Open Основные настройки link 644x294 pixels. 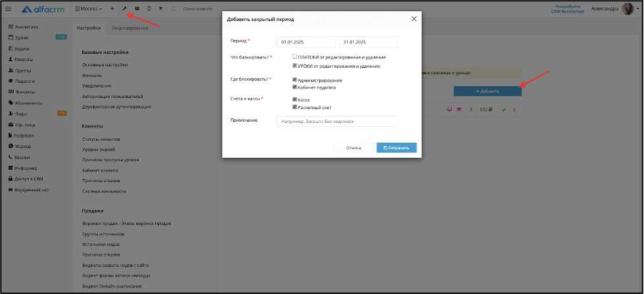tap(105, 65)
